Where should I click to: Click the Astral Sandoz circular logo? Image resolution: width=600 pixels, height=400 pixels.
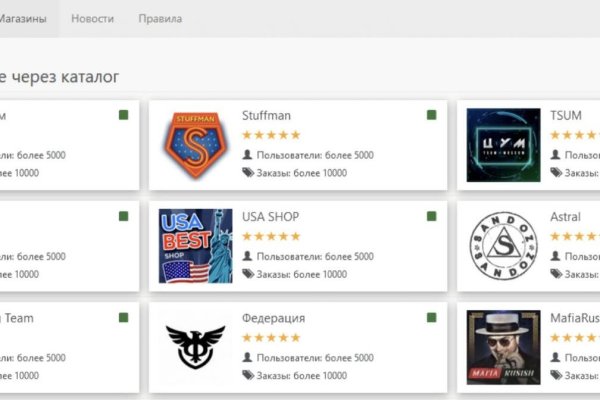[x=504, y=245]
